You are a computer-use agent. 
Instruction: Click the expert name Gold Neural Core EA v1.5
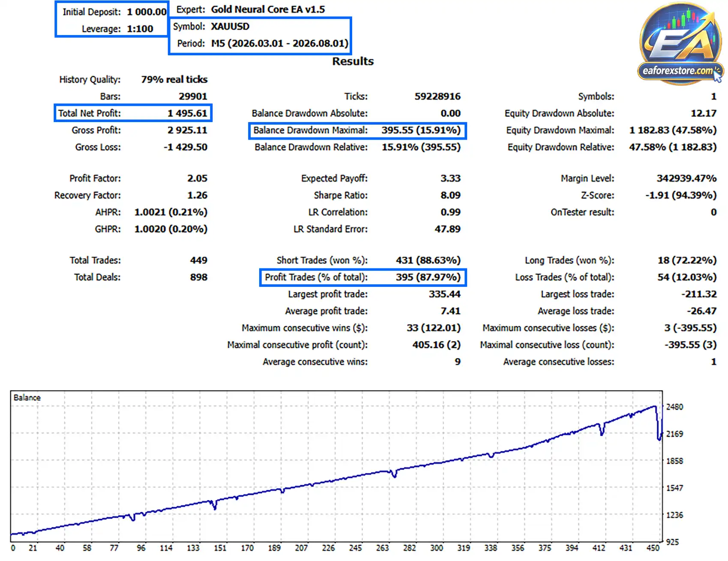[268, 9]
